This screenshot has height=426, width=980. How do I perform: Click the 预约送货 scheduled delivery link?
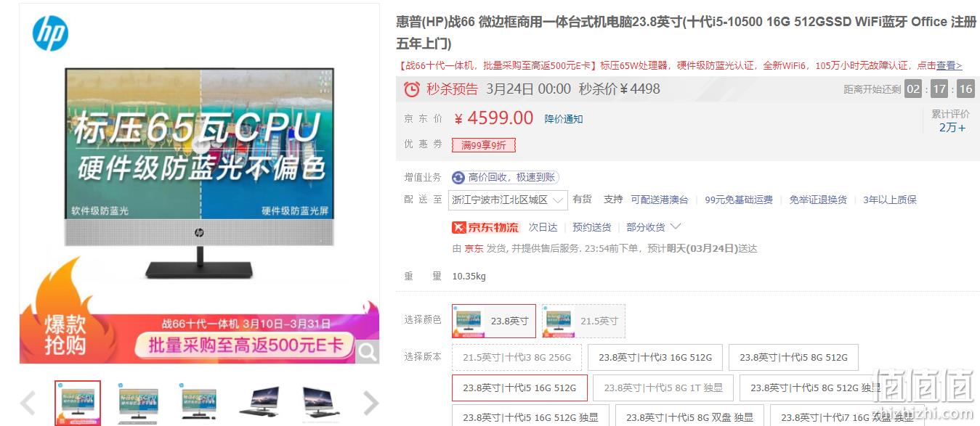click(x=592, y=227)
